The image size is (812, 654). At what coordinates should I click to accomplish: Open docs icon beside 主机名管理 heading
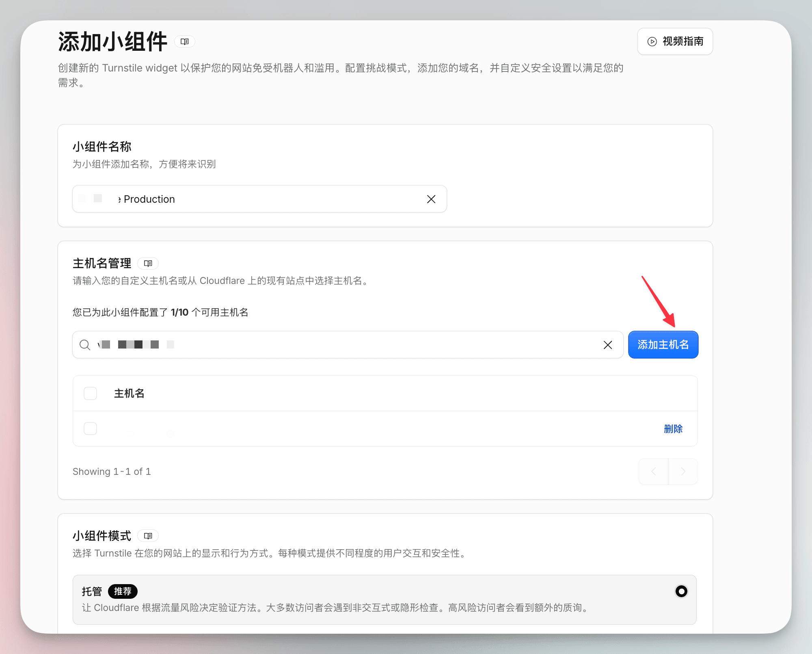click(148, 264)
